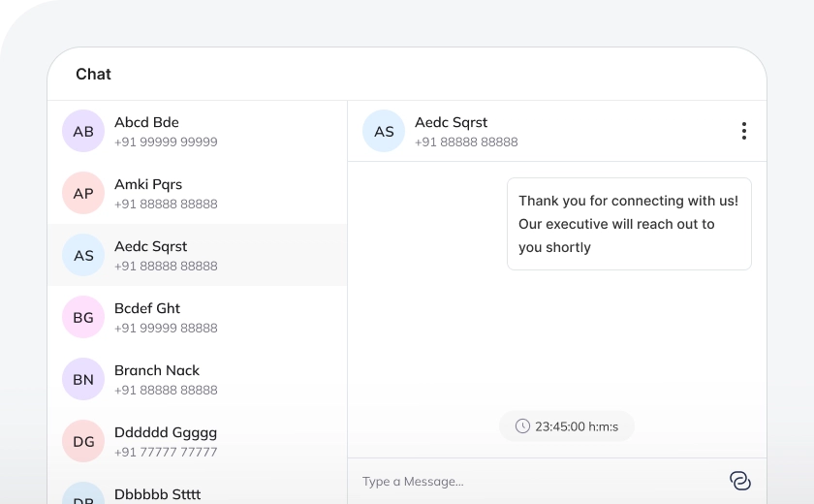The image size is (814, 504).
Task: Type a Message input field
Action: (x=538, y=482)
